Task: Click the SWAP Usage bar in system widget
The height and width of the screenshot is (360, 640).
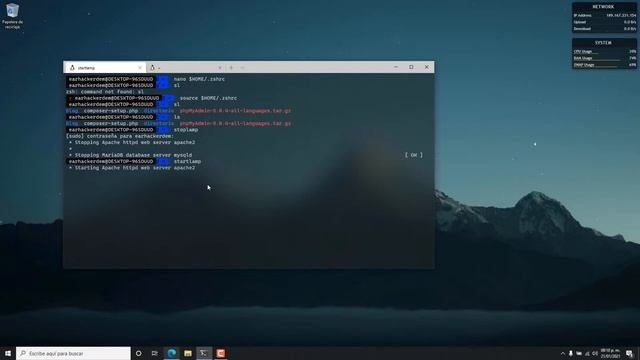Action: [x=604, y=64]
